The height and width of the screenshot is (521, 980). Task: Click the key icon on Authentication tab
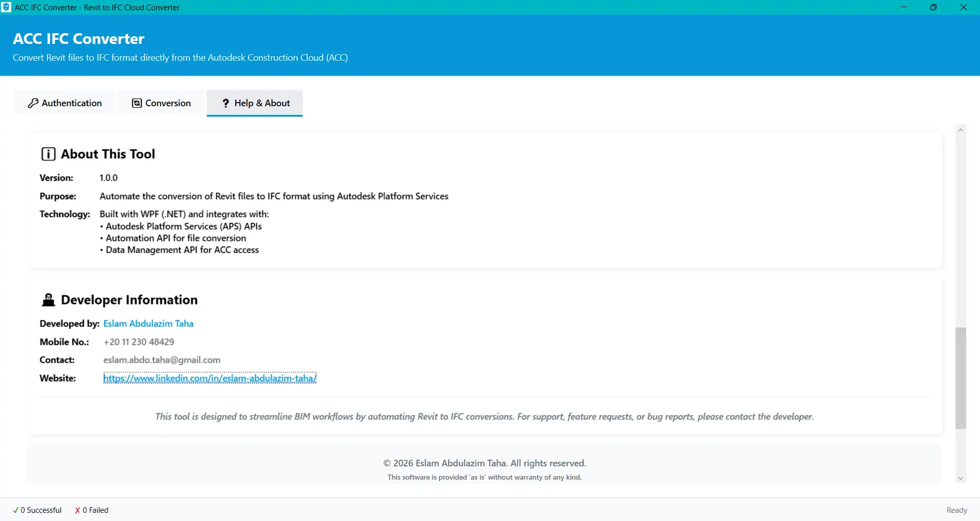(33, 103)
